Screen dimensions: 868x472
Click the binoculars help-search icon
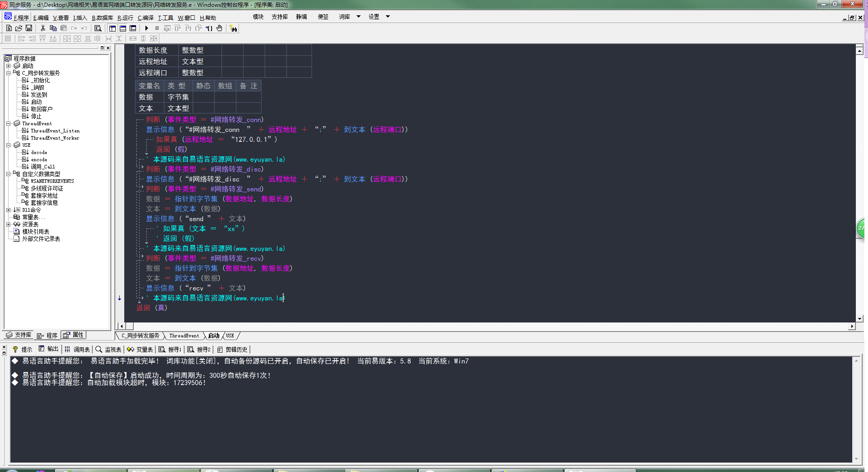click(x=233, y=28)
